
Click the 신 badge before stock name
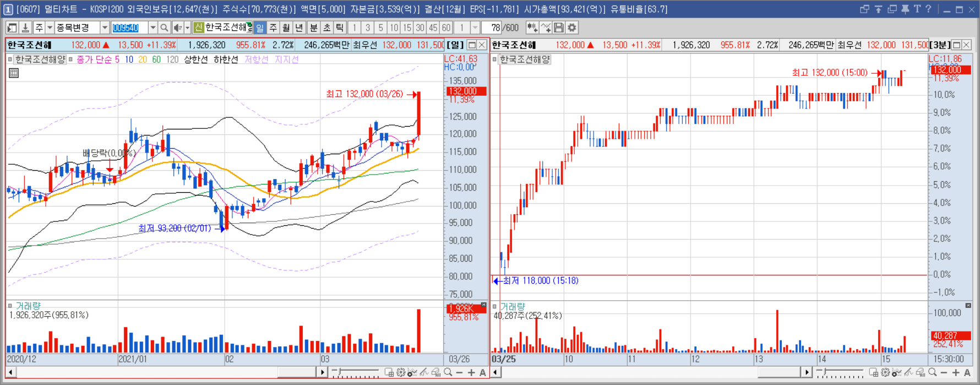199,28
